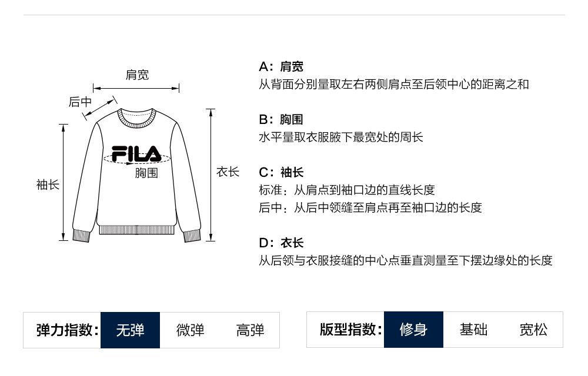Click the 袖长 label left of the sleeve

tap(48, 184)
